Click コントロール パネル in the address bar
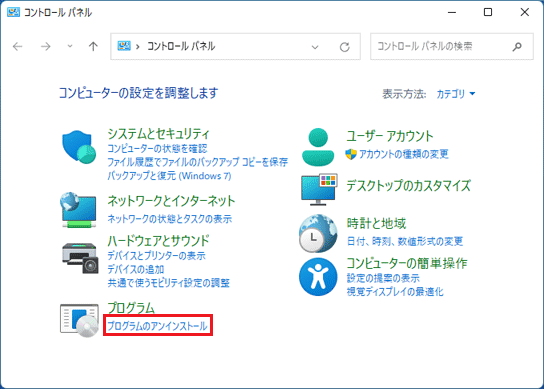The width and height of the screenshot is (544, 389). (181, 46)
